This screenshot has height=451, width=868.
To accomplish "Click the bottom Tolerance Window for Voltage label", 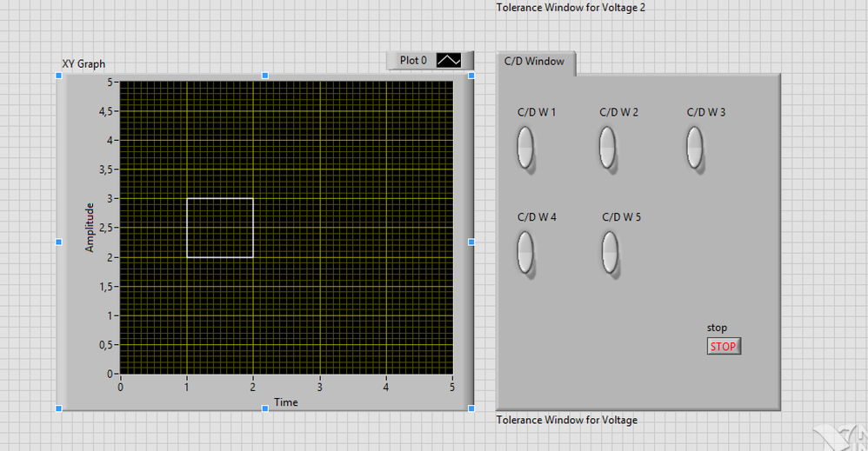I will (x=567, y=420).
